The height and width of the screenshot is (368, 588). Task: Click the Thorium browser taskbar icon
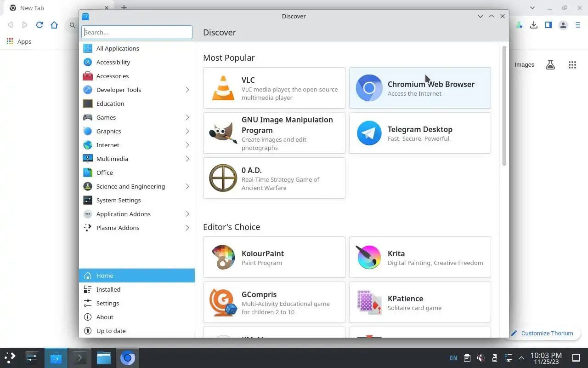(128, 358)
